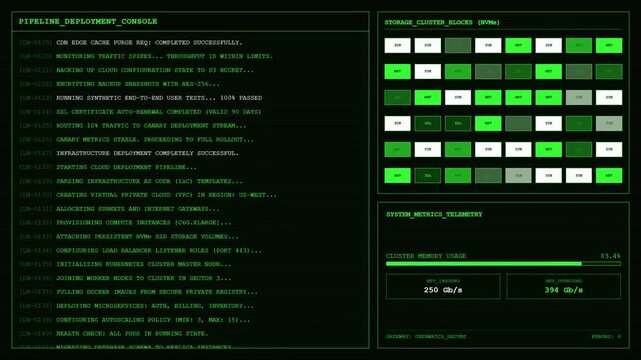Select 'CONFIGURING AUTOSCALING POLICY' log line
This screenshot has width=641, height=360.
(x=134, y=320)
